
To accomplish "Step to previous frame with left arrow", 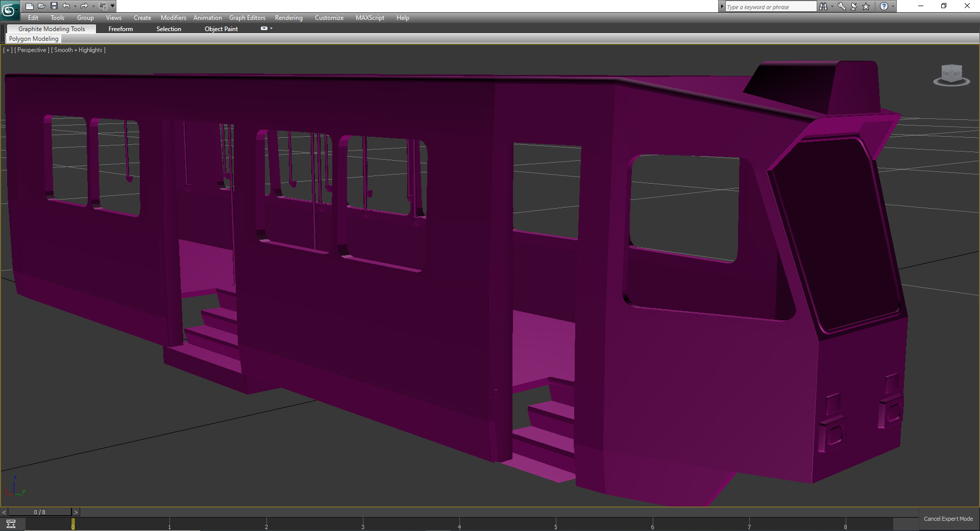I will (4, 512).
